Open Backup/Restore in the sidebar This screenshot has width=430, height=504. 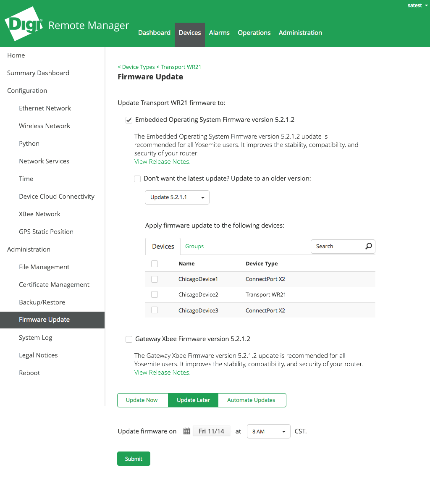42,302
